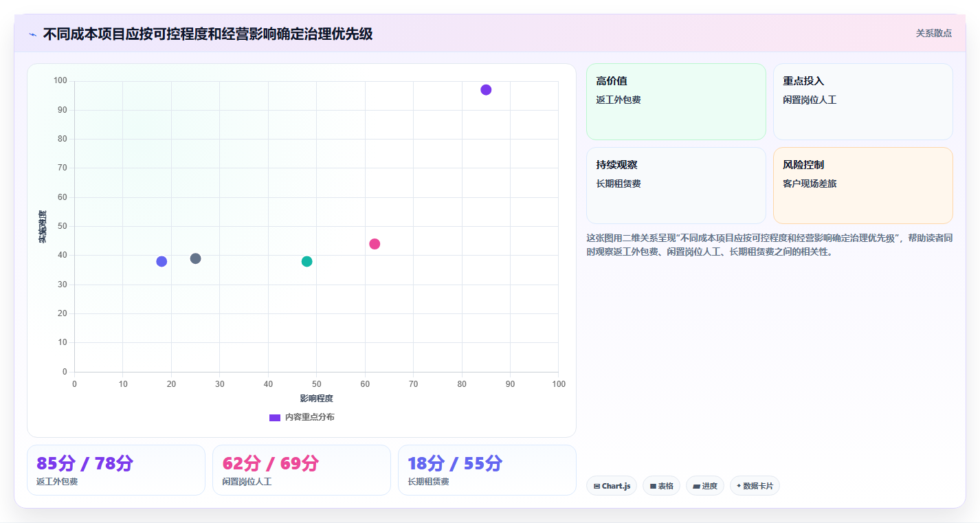Select the 62分 / 69分 stat card
The width and height of the screenshot is (980, 523).
tap(302, 470)
